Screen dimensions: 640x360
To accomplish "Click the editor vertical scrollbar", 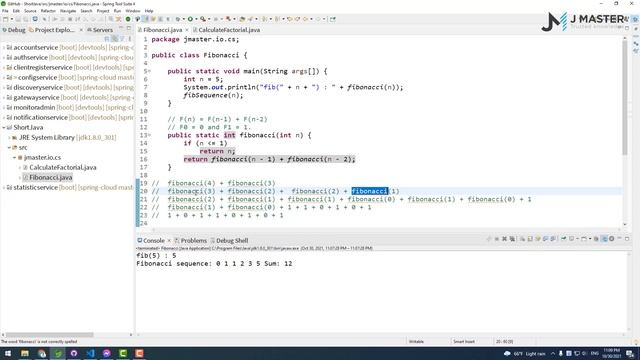I will point(624,98).
